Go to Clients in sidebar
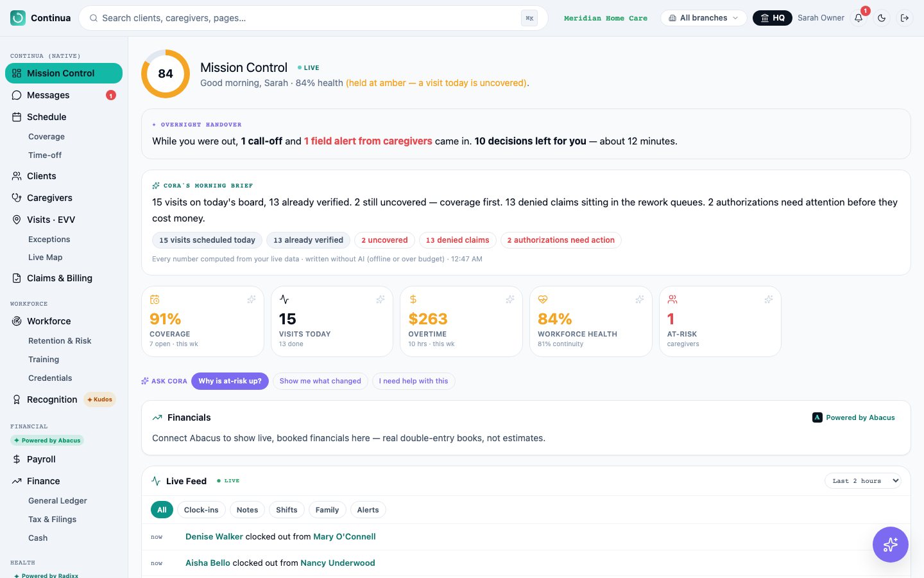Viewport: 924px width, 578px height. click(64, 176)
